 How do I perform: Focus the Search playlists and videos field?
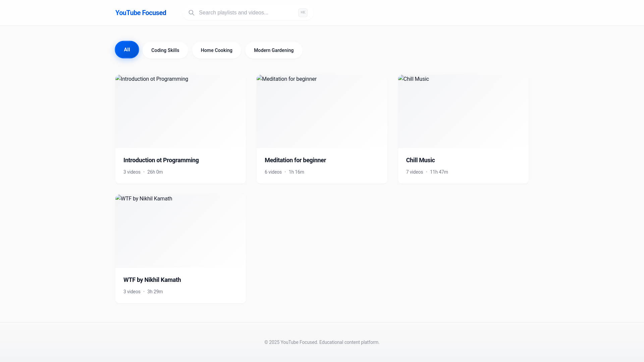[x=248, y=13]
